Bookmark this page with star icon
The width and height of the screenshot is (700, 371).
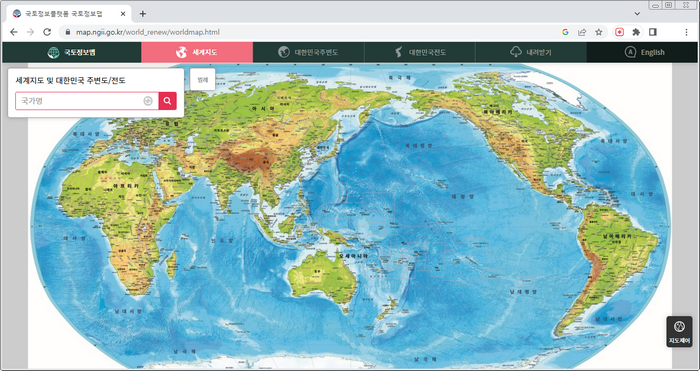(599, 32)
